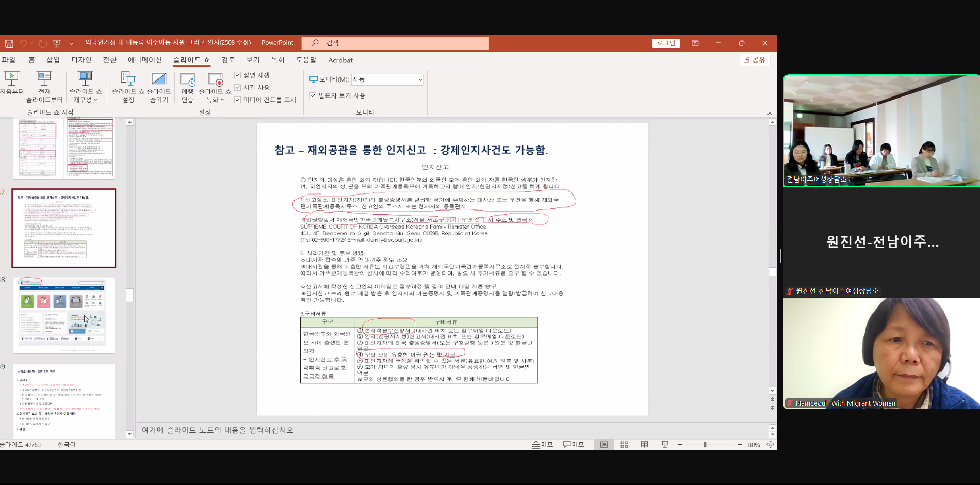Disable 발표자 보기 사용 checkbox
Screen dimensions: 980x485
click(x=313, y=96)
